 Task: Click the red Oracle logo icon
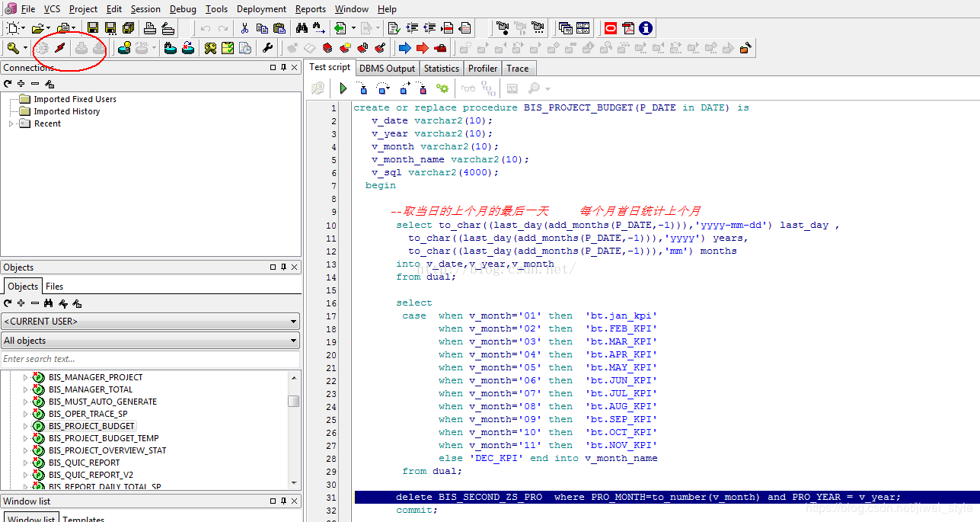611,28
